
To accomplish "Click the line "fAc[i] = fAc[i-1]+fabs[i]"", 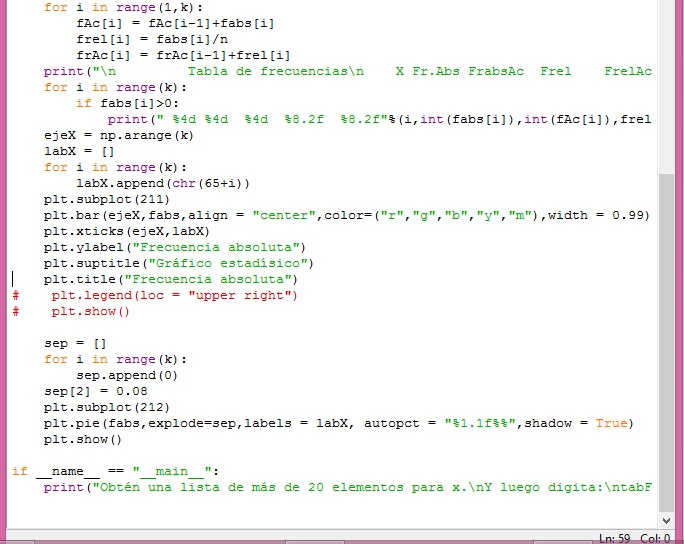I will coord(175,24).
